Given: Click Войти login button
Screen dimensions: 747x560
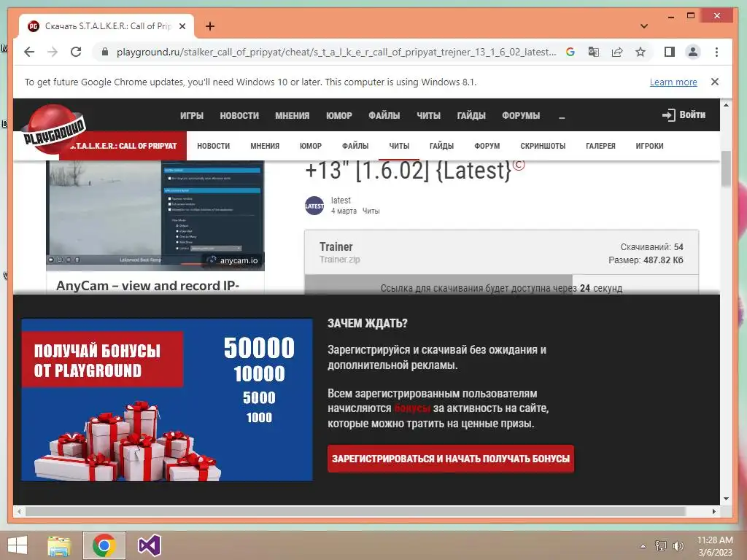Looking at the screenshot, I should 684,114.
